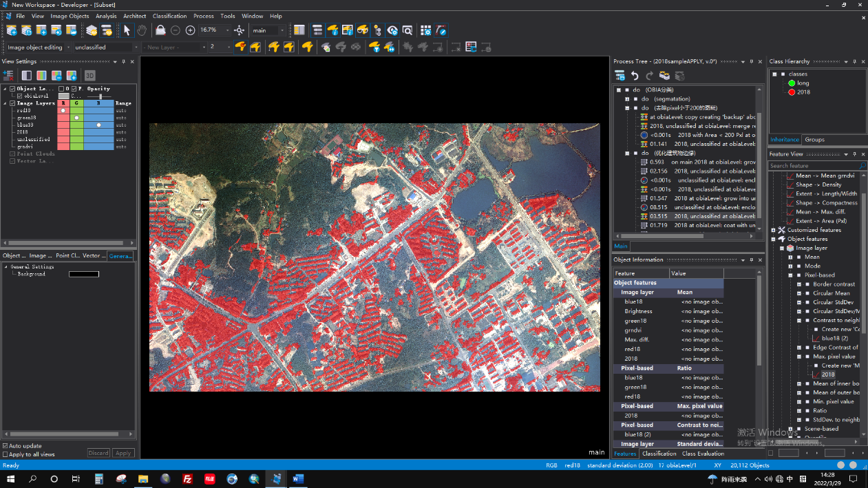Enable Apply to all views checkbox
Screen dimensions: 868x488
point(6,454)
